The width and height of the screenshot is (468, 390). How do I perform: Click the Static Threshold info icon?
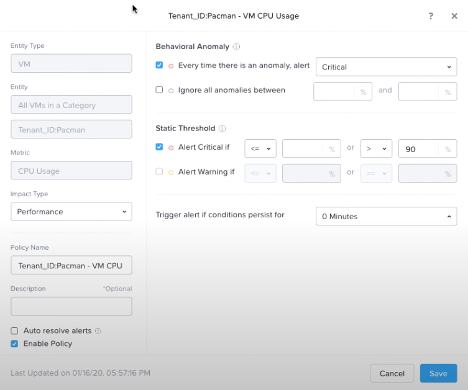pyautogui.click(x=222, y=128)
